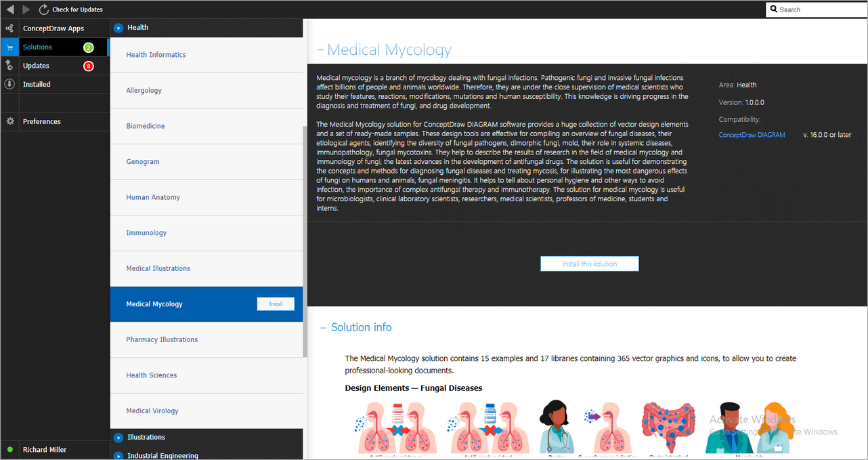The image size is (868, 460).
Task: Click the back navigation arrow
Action: (10, 9)
